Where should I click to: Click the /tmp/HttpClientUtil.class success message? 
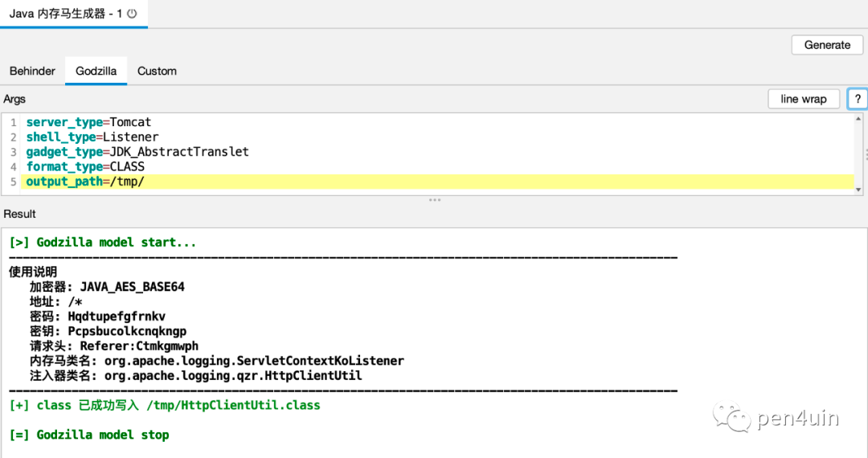pyautogui.click(x=165, y=406)
